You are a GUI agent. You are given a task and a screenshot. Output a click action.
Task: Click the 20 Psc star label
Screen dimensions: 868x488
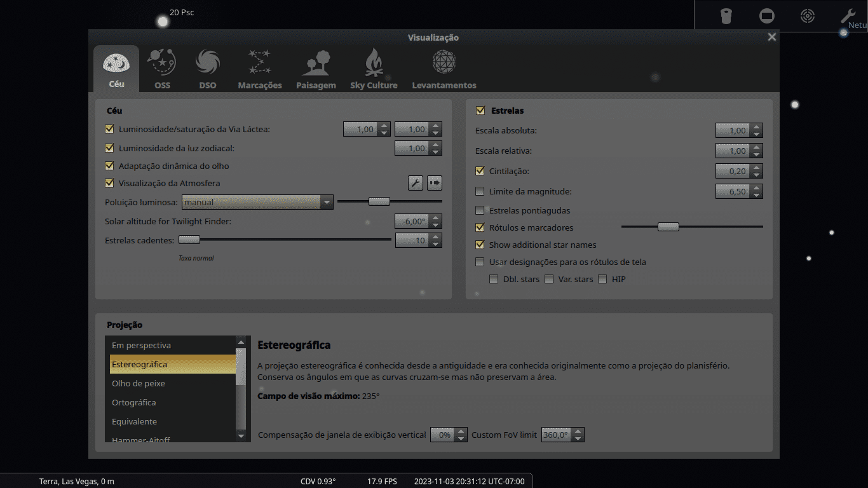pyautogui.click(x=182, y=13)
